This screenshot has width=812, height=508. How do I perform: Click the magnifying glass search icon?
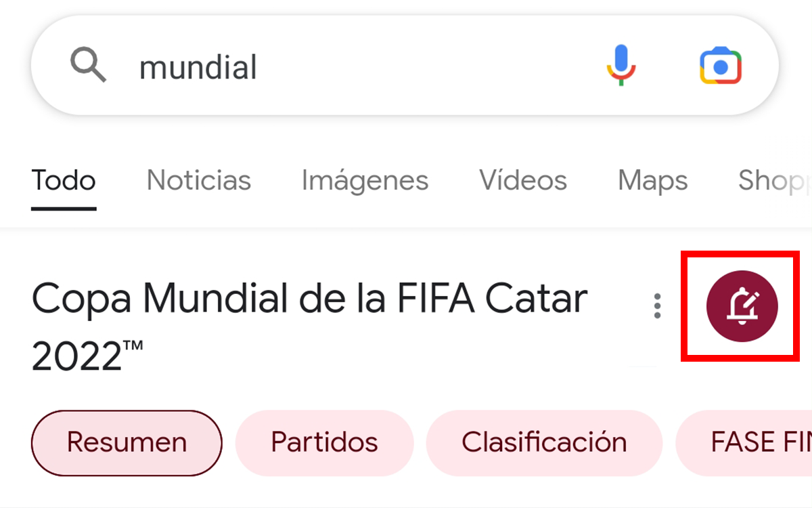[89, 66]
